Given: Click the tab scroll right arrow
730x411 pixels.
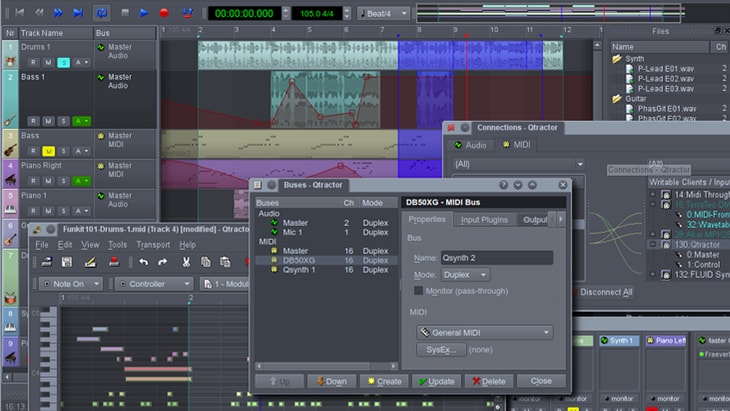Looking at the screenshot, I should (x=561, y=219).
